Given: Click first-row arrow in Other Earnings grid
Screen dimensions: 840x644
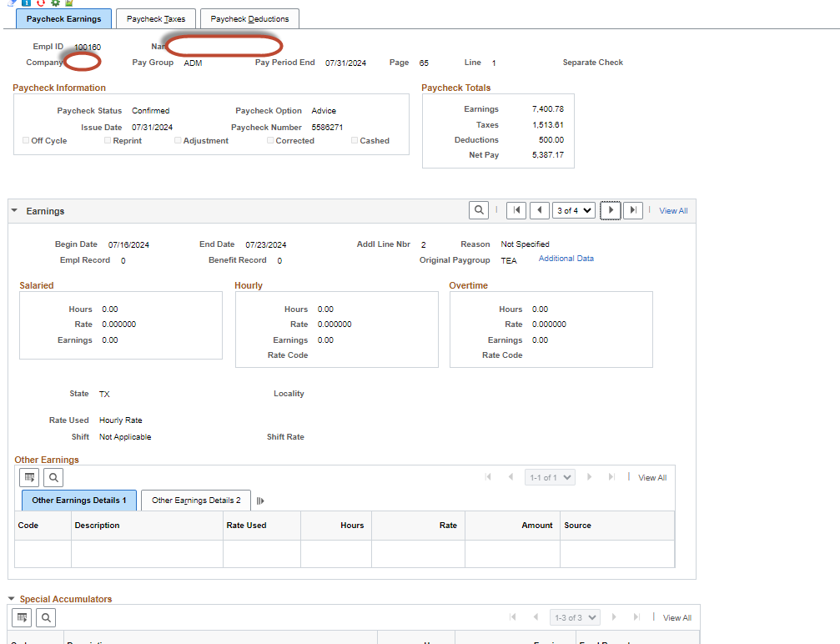Looking at the screenshot, I should [488, 477].
